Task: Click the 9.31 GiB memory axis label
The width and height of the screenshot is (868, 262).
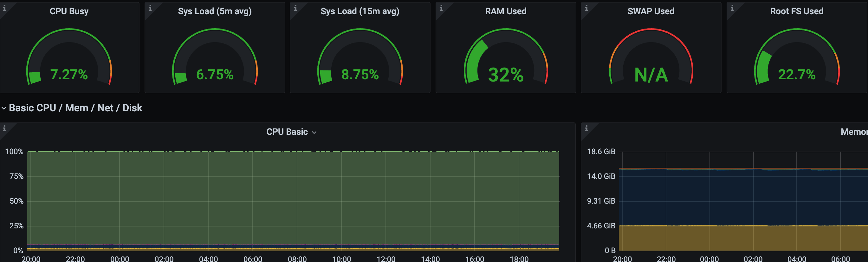Action: [601, 201]
